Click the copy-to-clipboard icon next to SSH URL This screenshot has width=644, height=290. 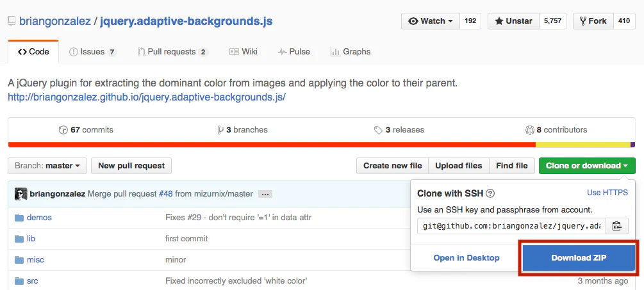click(617, 226)
